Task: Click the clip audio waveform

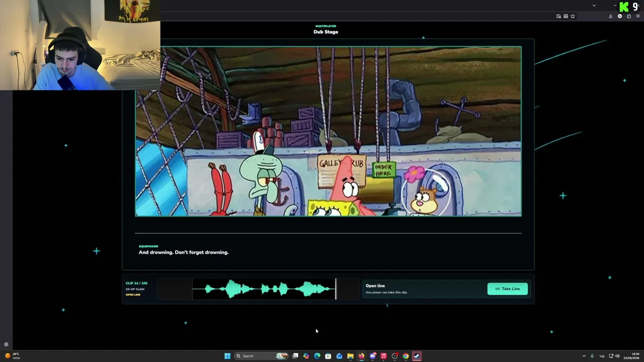Action: click(x=259, y=289)
